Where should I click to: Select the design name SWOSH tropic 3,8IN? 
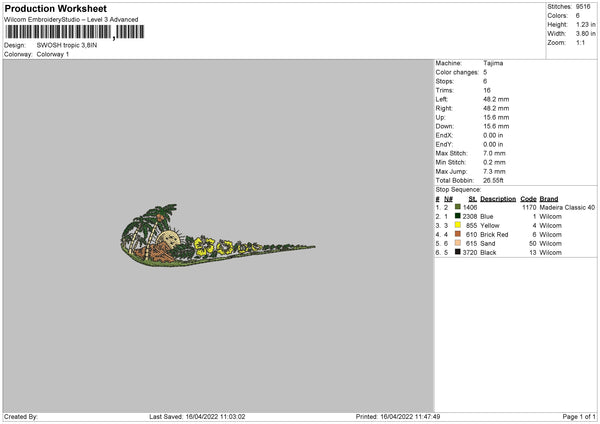point(67,45)
